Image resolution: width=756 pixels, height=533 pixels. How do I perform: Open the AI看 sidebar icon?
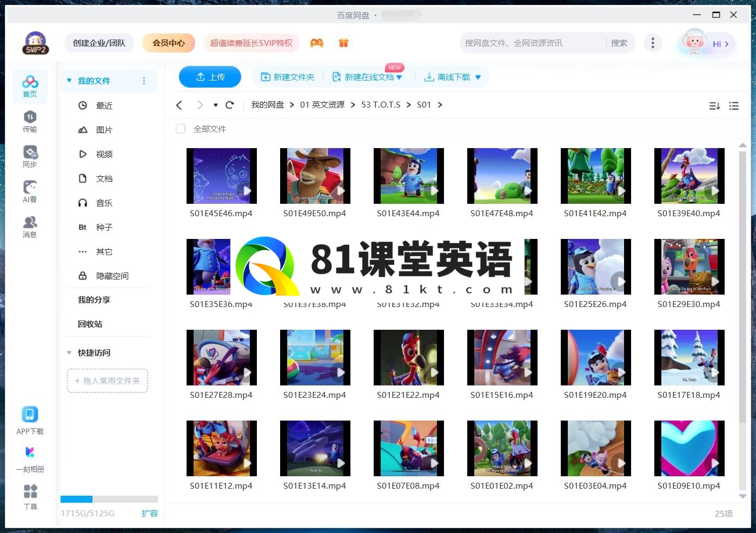pos(30,191)
